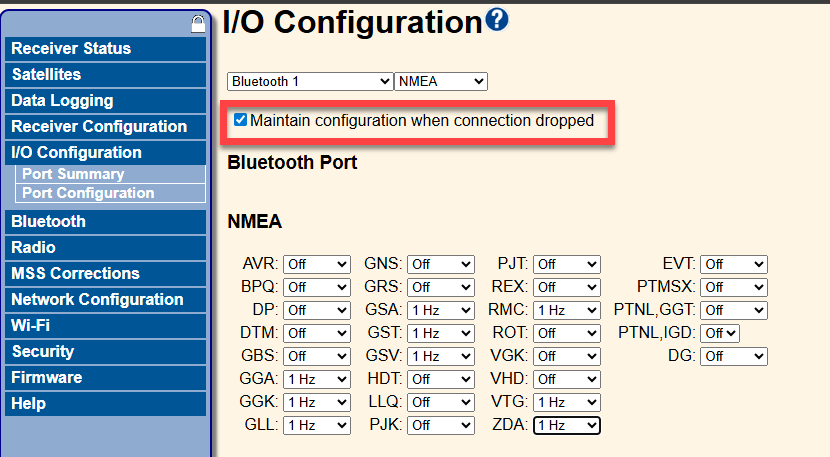Open the ZDA rate dropdown

point(566,425)
